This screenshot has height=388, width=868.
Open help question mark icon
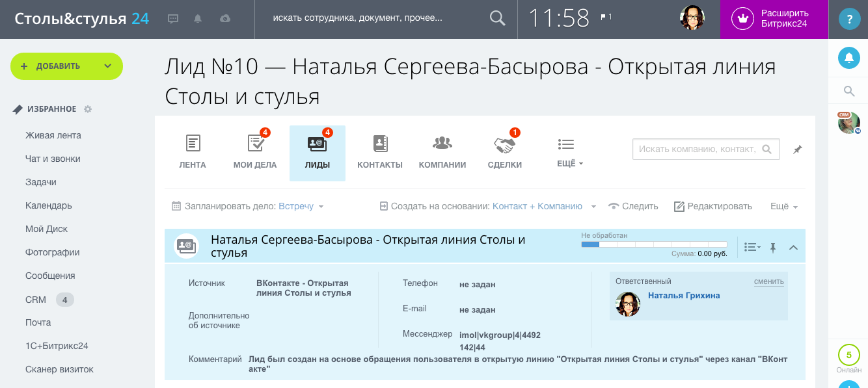pos(848,19)
